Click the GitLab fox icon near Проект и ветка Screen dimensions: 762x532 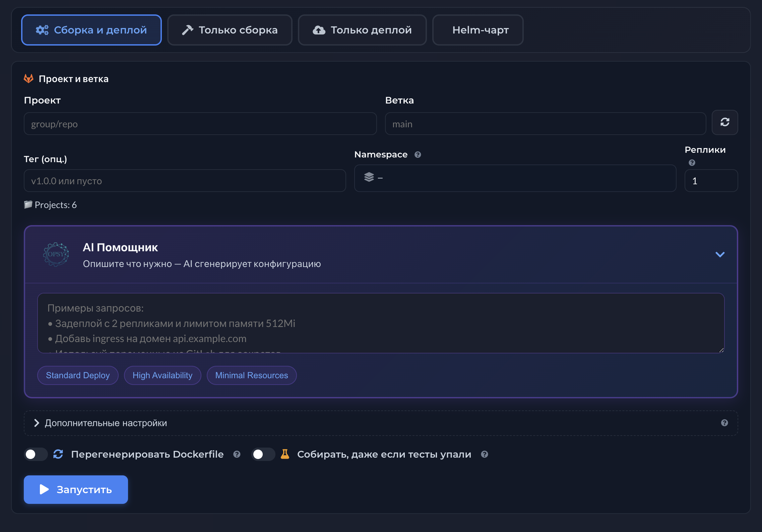tap(29, 79)
